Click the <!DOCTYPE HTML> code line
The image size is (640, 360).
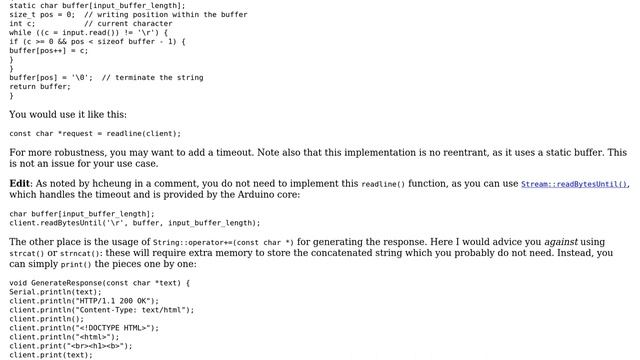click(x=84, y=328)
